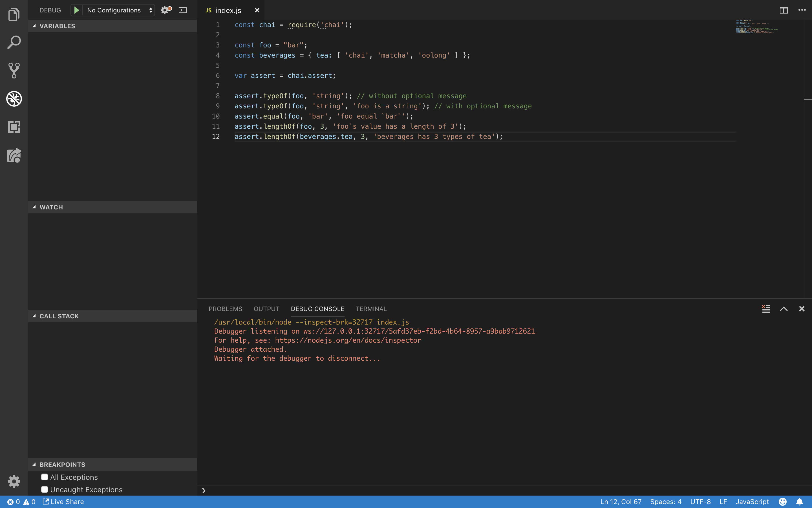Click line number 12 in the gutter

coord(216,136)
